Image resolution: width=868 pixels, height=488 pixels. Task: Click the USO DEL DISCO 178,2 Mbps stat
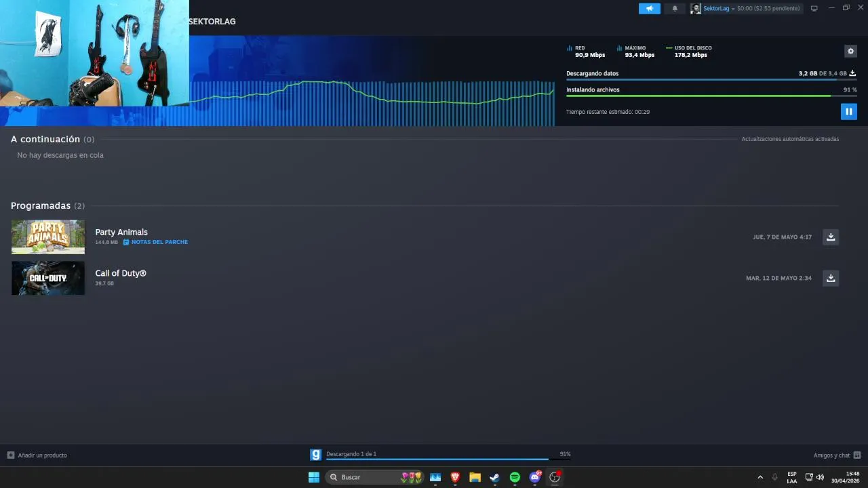pos(689,52)
